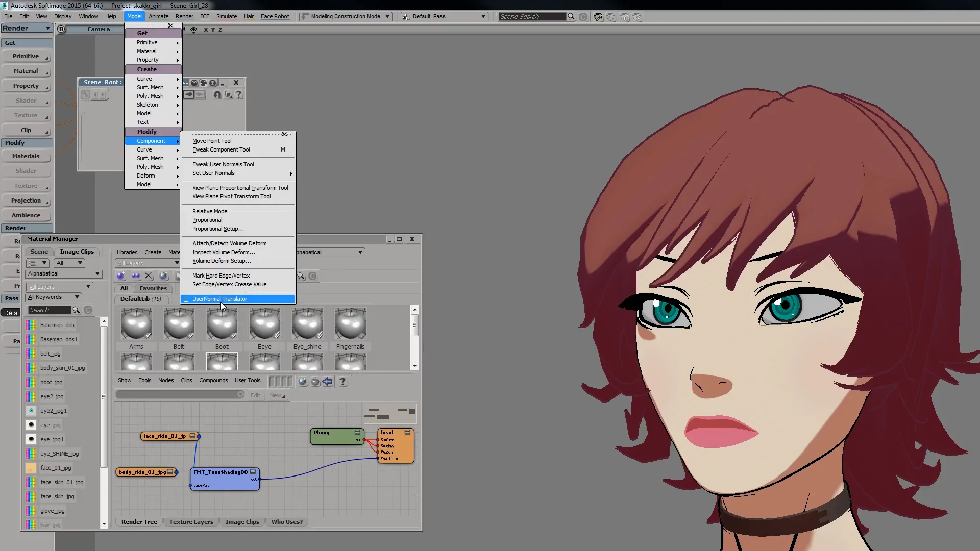Open the Default_Pass dropdown
The height and width of the screenshot is (551, 980).
pos(444,17)
